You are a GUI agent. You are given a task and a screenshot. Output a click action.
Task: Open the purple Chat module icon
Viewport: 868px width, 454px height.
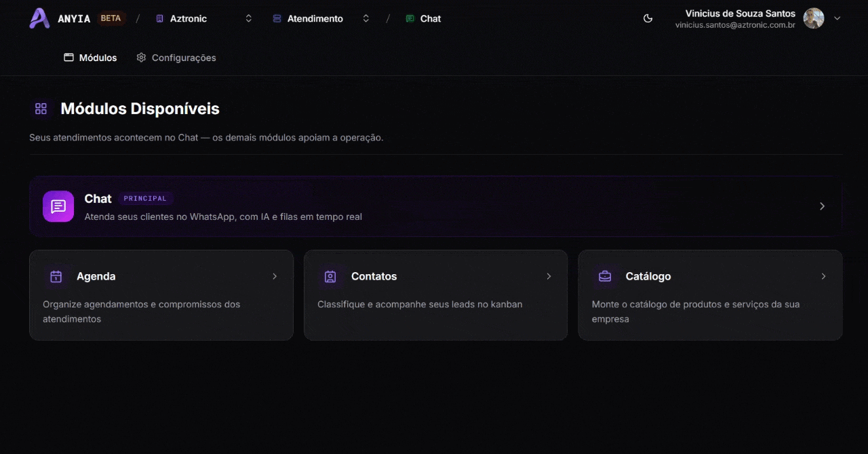tap(58, 206)
